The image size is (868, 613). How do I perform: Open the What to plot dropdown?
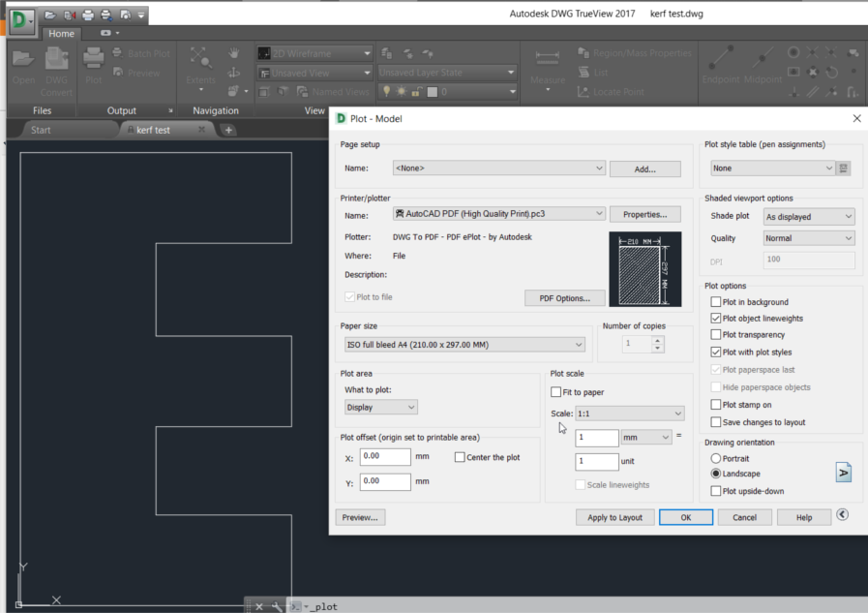381,407
